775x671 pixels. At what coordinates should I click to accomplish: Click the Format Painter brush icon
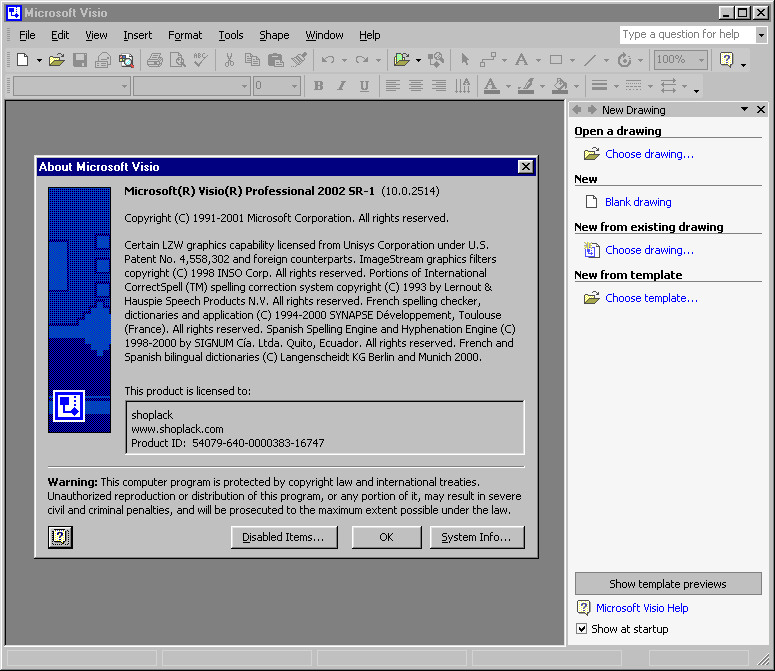point(299,60)
